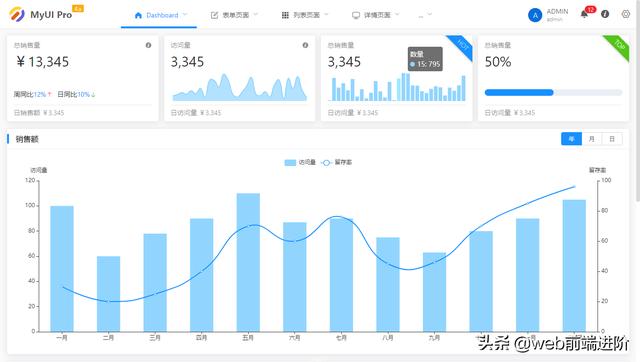Open the form pages menu item
Viewport: 640px width, 362px height.
[234, 15]
